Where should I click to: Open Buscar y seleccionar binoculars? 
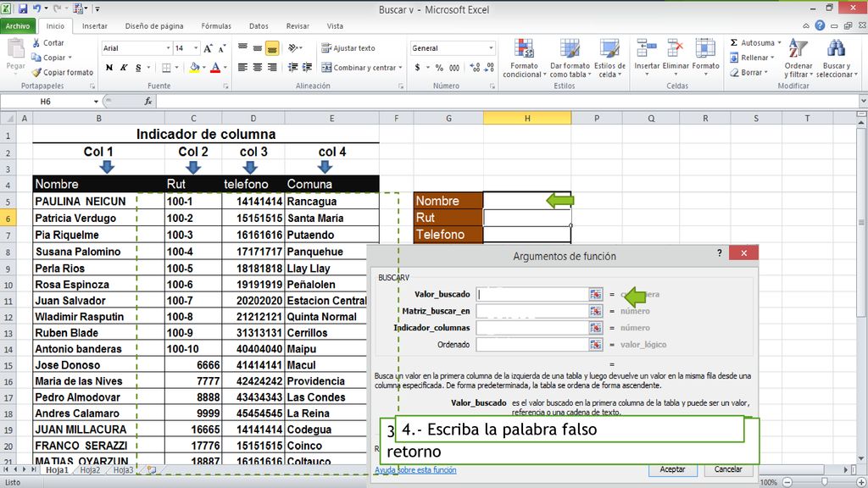(837, 58)
